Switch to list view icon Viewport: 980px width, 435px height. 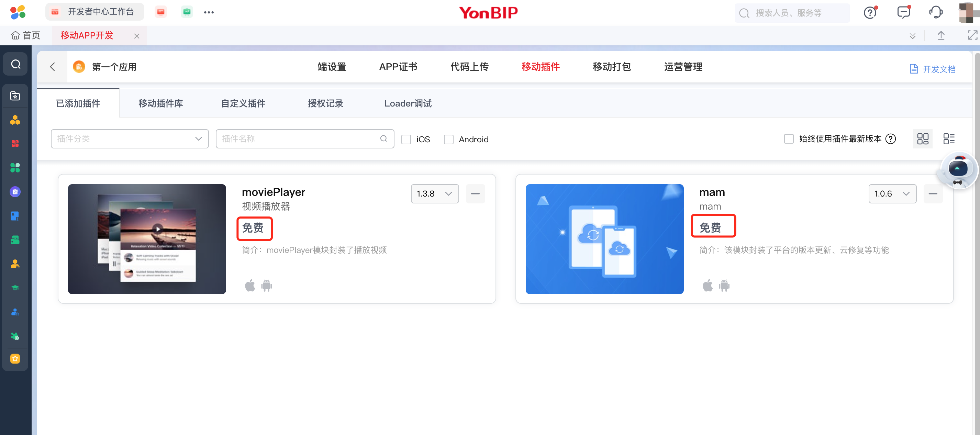coord(948,139)
